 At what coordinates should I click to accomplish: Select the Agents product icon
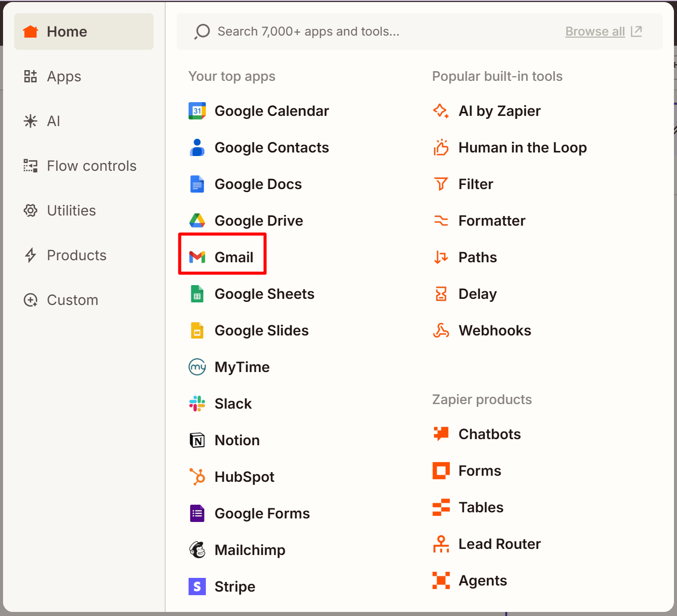coord(441,580)
